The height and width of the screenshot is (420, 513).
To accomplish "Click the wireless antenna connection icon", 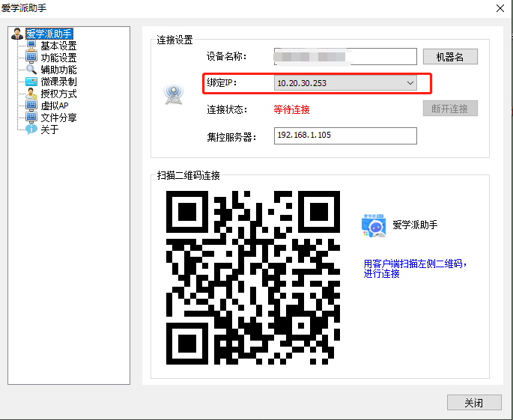I will 174,94.
